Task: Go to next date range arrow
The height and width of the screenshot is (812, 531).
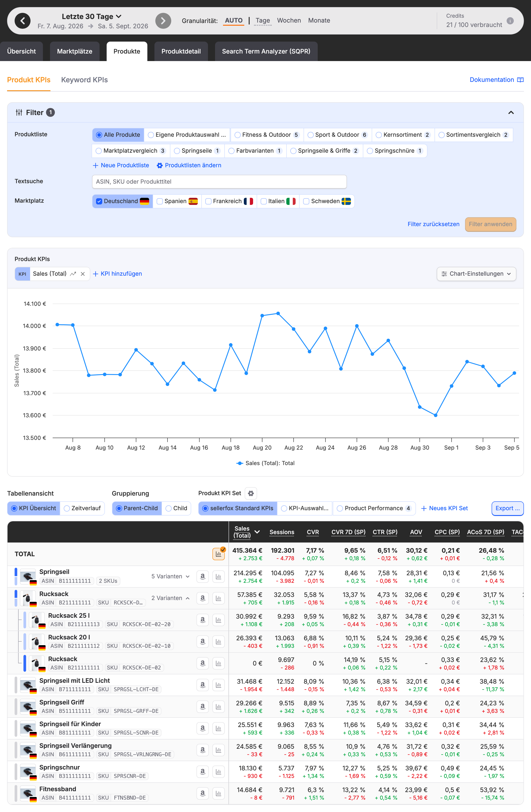Action: point(163,21)
